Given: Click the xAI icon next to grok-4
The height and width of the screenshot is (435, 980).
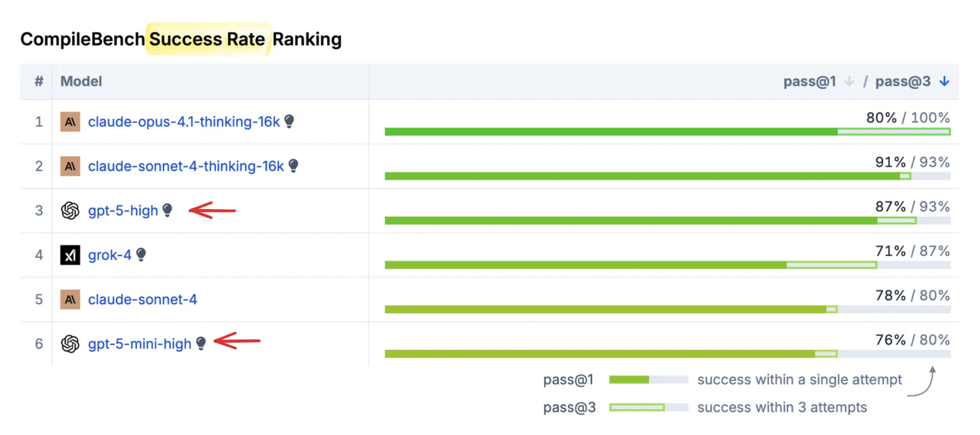Looking at the screenshot, I should coord(70,255).
